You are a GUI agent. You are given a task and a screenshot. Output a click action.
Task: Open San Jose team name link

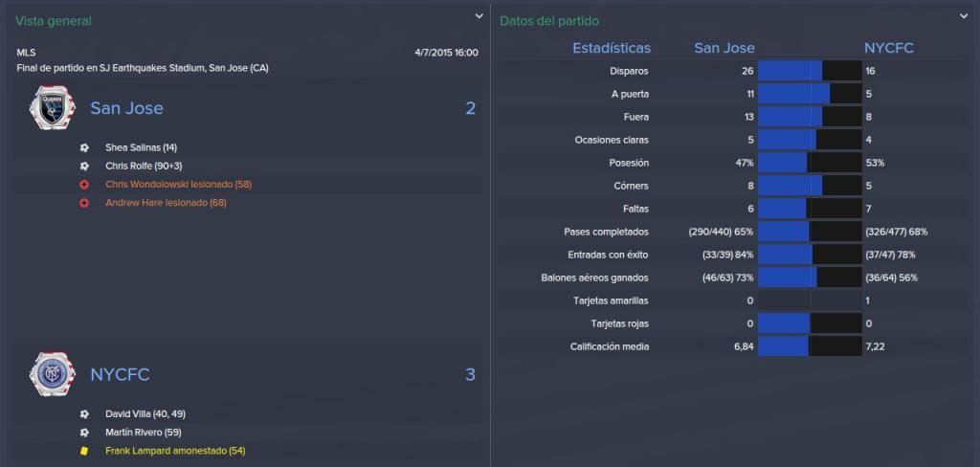point(127,108)
